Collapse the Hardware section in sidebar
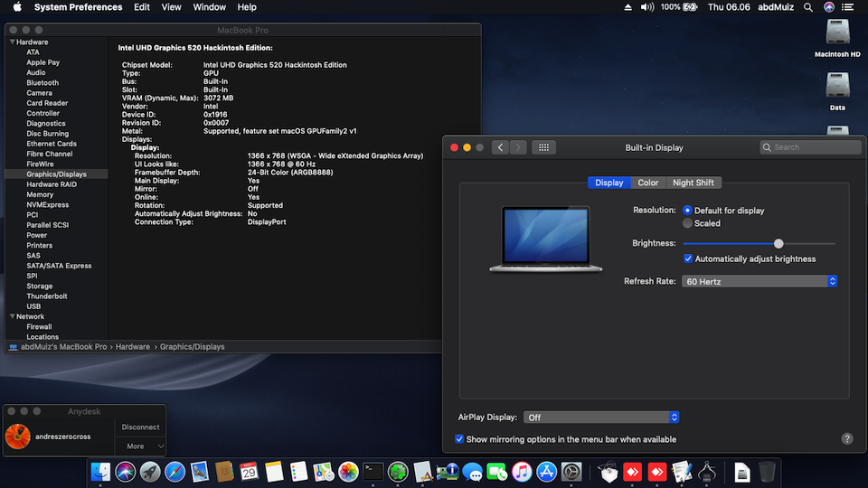Image resolution: width=868 pixels, height=488 pixels. 12,42
